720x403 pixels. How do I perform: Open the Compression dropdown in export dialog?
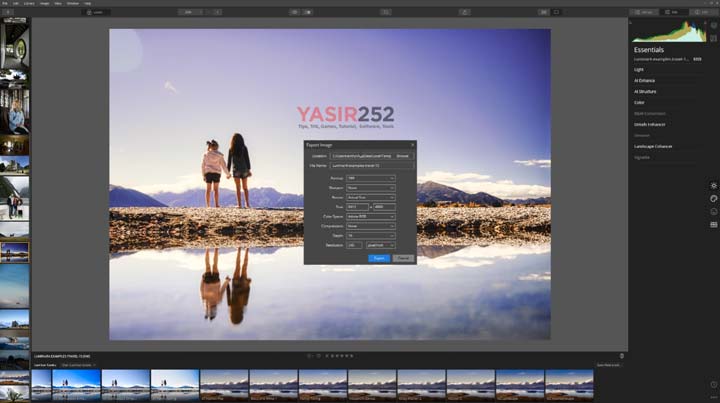tap(371, 226)
